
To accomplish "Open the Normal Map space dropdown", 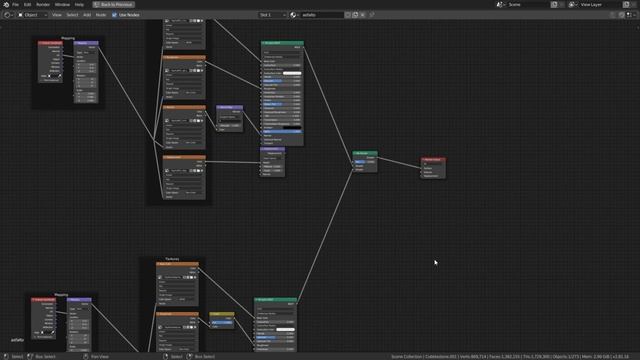I will [x=229, y=117].
